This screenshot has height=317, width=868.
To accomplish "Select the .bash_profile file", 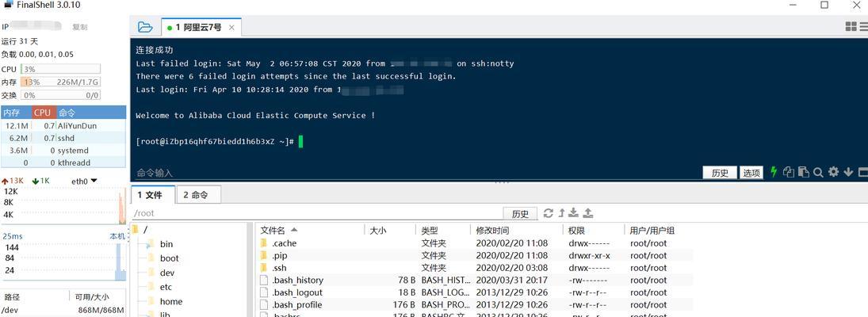I will pyautogui.click(x=475, y=304).
